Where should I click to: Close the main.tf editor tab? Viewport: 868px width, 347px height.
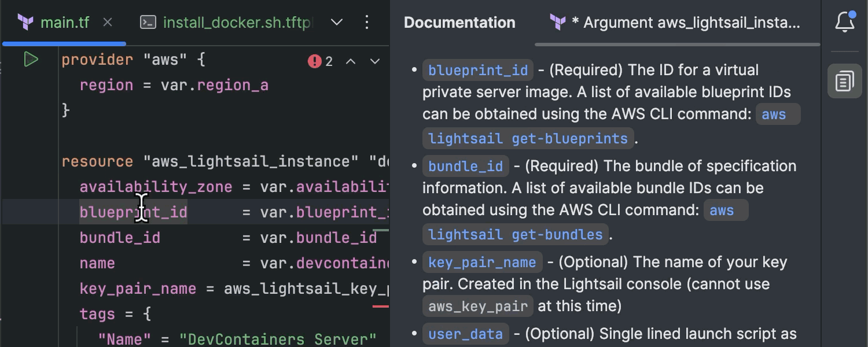click(x=108, y=23)
